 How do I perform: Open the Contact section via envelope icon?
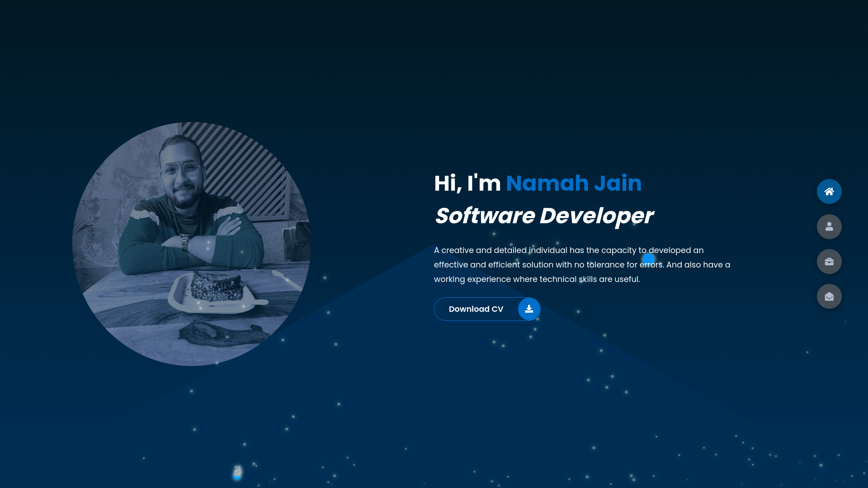(x=829, y=296)
